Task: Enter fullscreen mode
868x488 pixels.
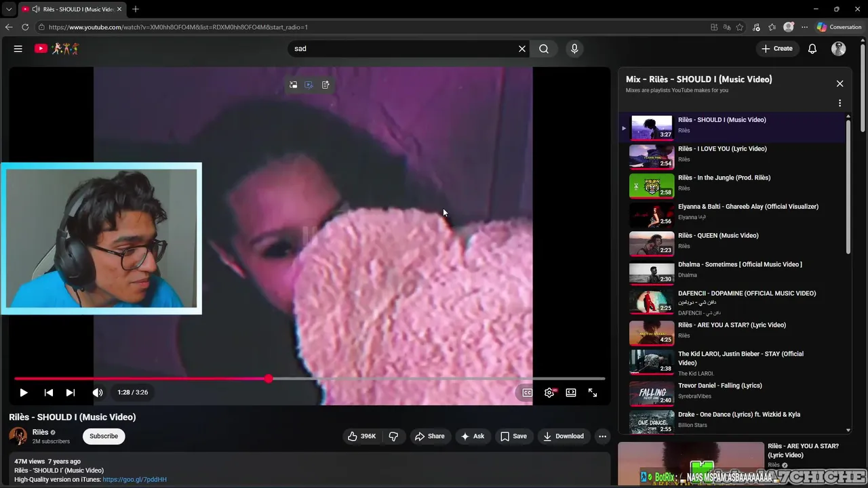Action: pyautogui.click(x=593, y=392)
